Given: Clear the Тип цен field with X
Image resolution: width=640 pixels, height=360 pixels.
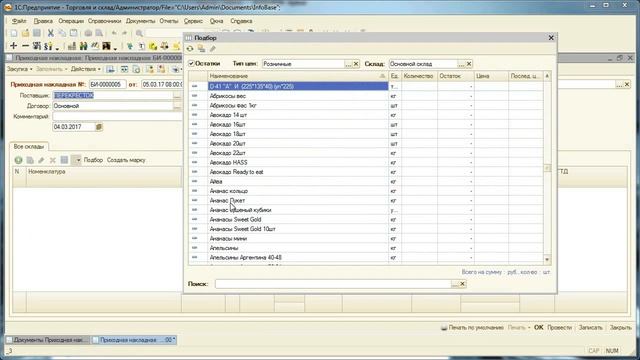Looking at the screenshot, I should coord(356,64).
